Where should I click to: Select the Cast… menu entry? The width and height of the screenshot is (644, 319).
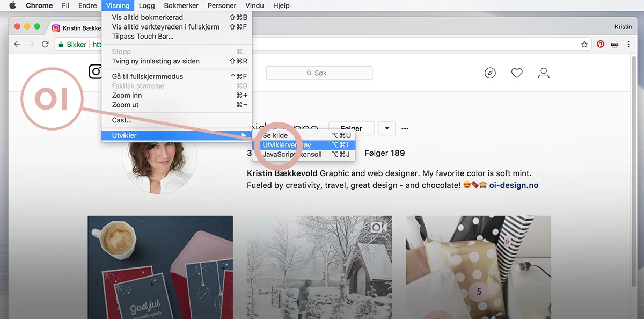(177, 120)
